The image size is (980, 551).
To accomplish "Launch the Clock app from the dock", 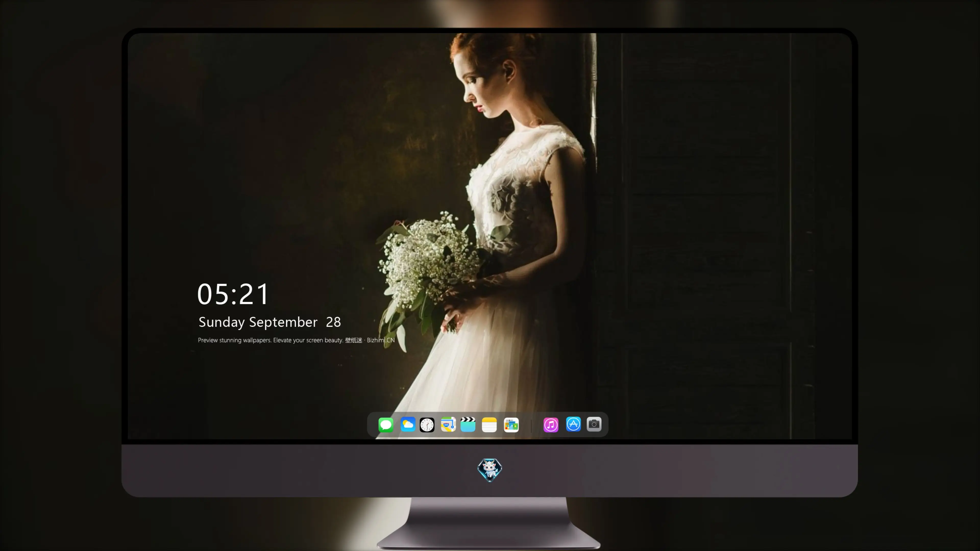I will coord(427,425).
